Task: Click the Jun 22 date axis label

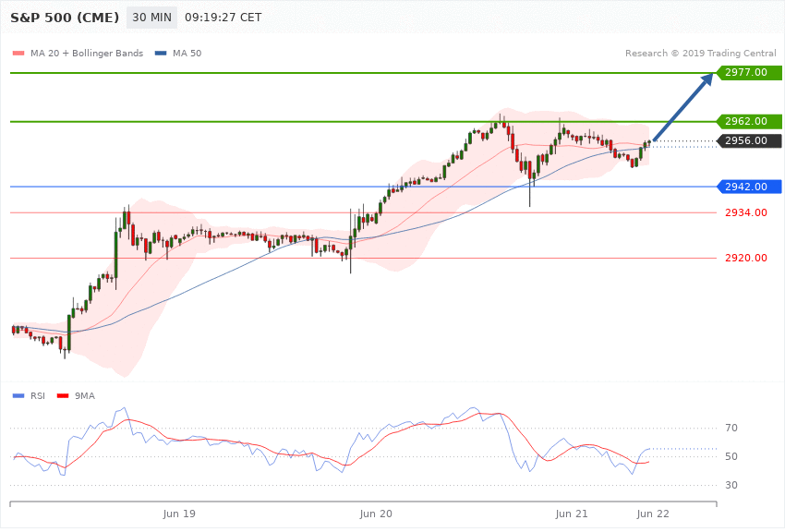Action: tap(653, 514)
